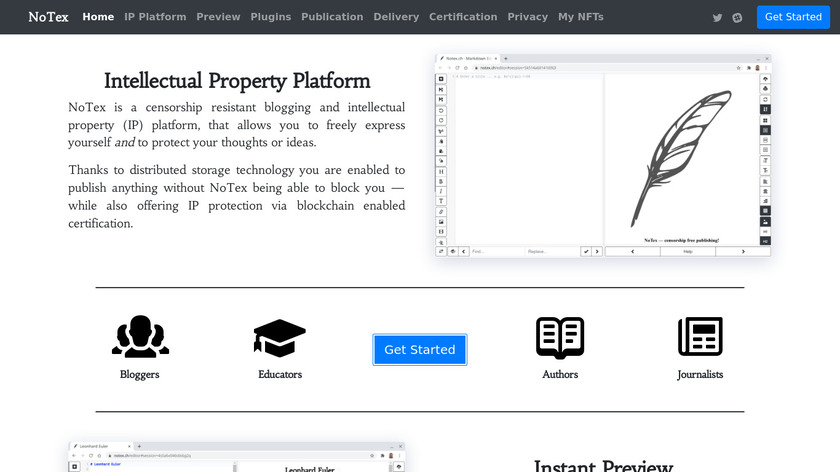Image resolution: width=840 pixels, height=472 pixels.
Task: Open the Certification nav item
Action: pos(463,17)
